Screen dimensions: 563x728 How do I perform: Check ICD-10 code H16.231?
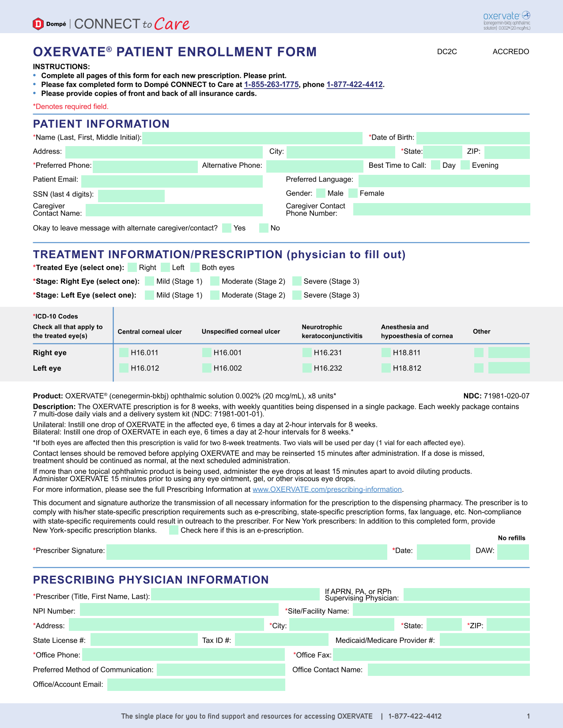tap(307, 352)
